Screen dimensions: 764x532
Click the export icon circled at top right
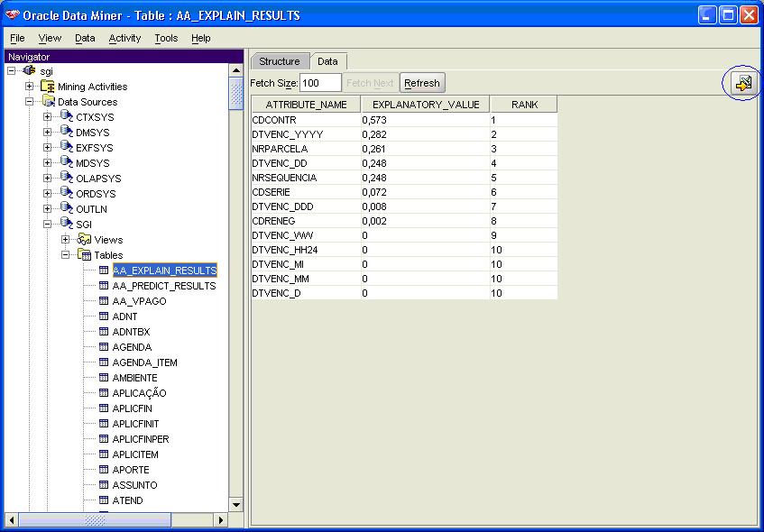click(x=743, y=84)
